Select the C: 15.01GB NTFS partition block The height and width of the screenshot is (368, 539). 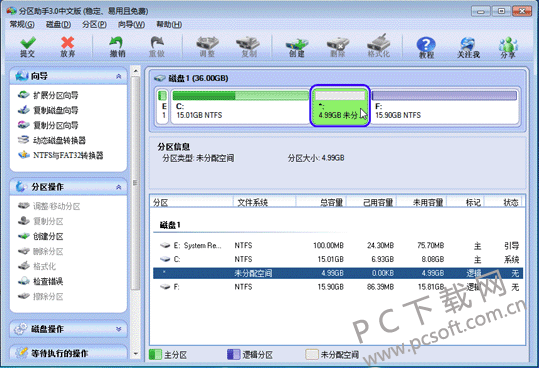(x=240, y=106)
